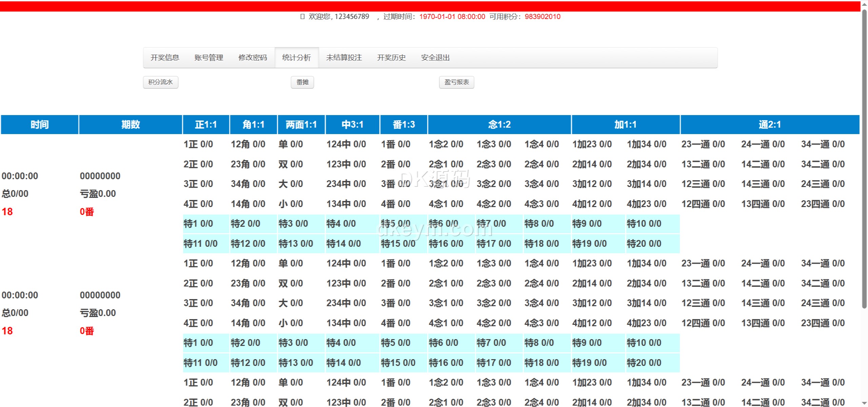The image size is (868, 407).
Task: Click the small icon before 欢迎您
Action: tap(302, 17)
